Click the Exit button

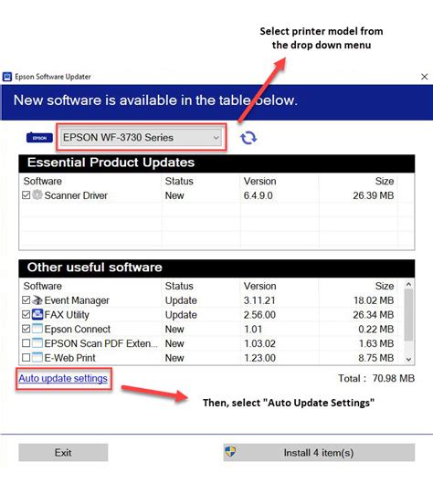[x=63, y=453]
